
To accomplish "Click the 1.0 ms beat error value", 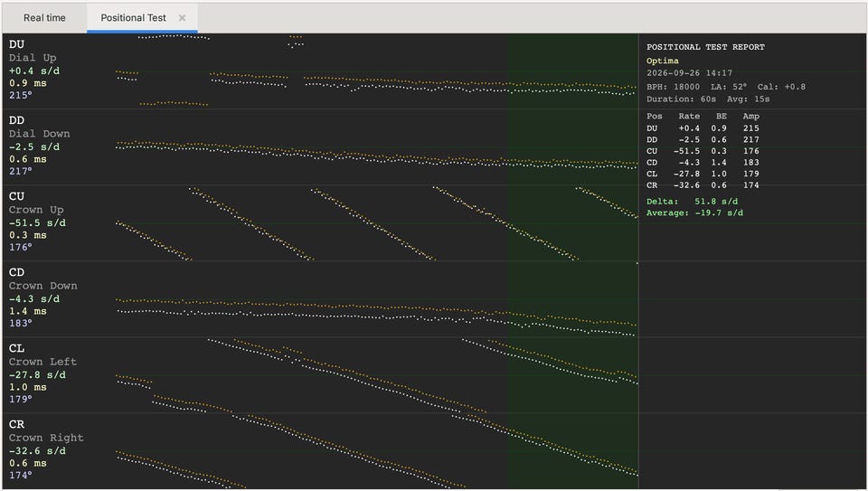I will point(28,387).
